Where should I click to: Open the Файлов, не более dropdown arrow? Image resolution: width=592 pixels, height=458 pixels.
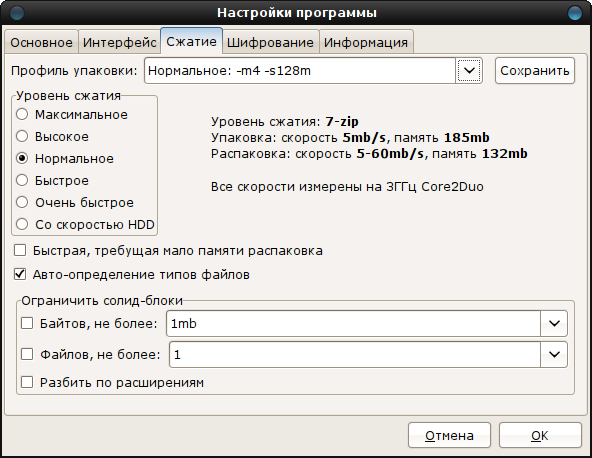[x=554, y=354]
